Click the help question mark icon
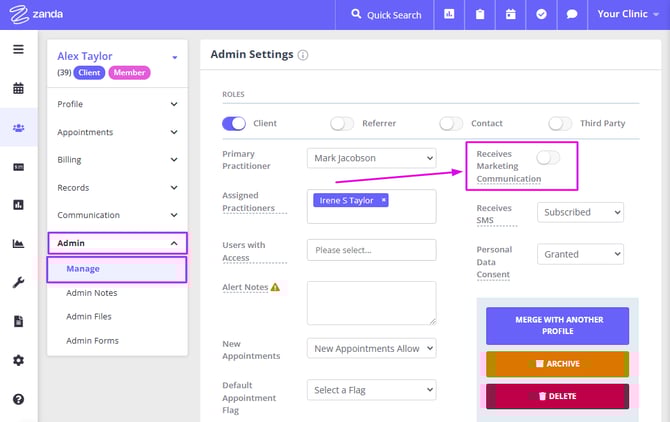Viewport: 670px width, 422px height. (18, 399)
